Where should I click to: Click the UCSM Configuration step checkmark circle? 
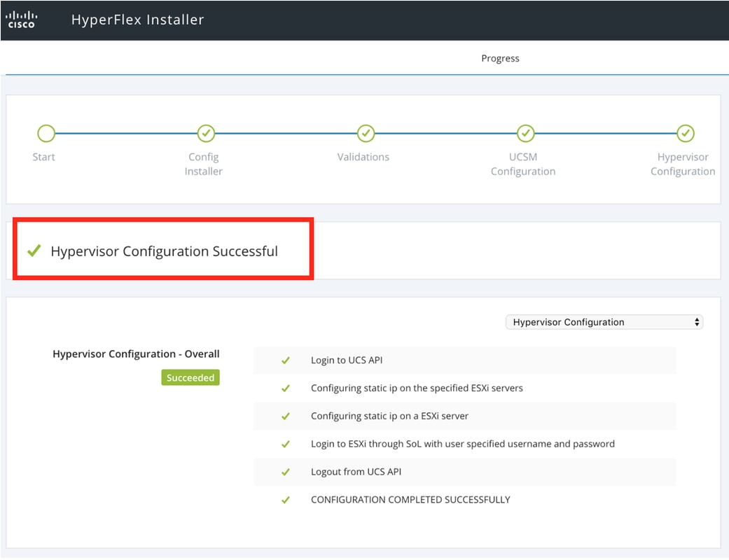[x=526, y=134]
